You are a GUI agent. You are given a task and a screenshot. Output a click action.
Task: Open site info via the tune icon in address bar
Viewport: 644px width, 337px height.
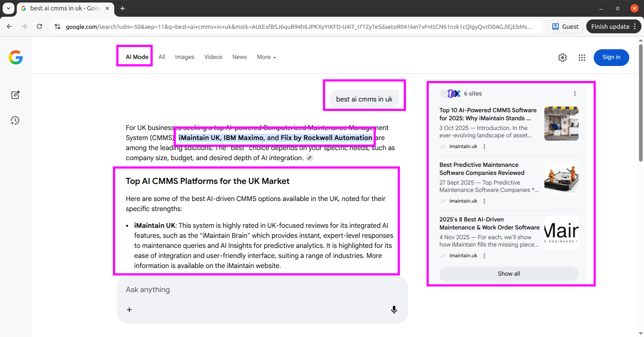click(57, 26)
